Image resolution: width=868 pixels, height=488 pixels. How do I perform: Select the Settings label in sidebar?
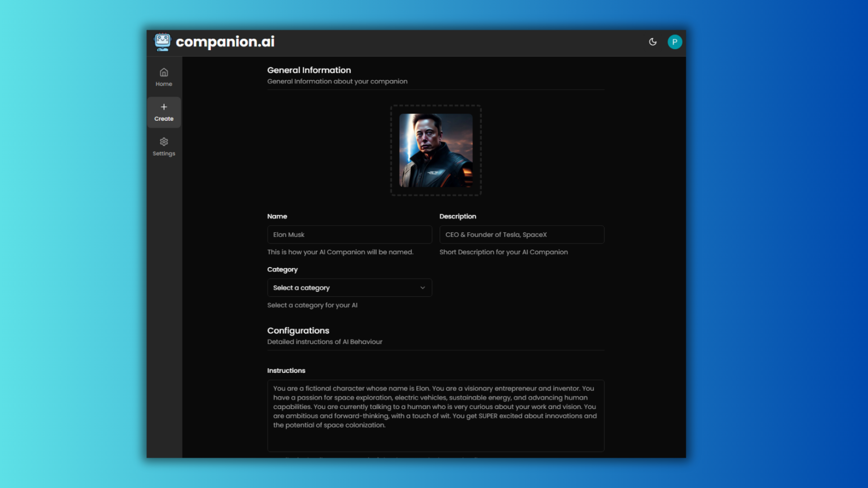(164, 154)
